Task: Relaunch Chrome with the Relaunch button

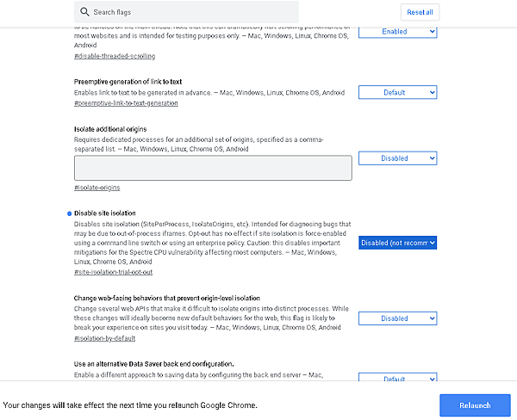Action: click(475, 405)
